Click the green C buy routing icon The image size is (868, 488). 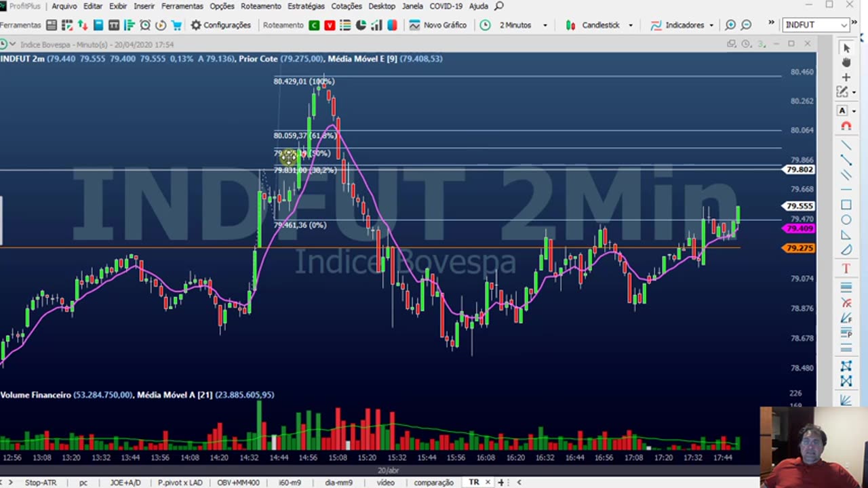pos(314,25)
